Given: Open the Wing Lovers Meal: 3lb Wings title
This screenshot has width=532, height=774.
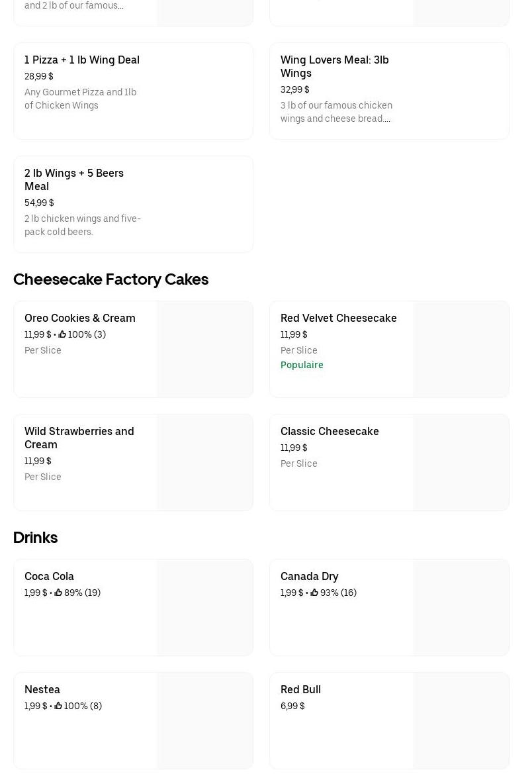Looking at the screenshot, I should click(x=334, y=66).
